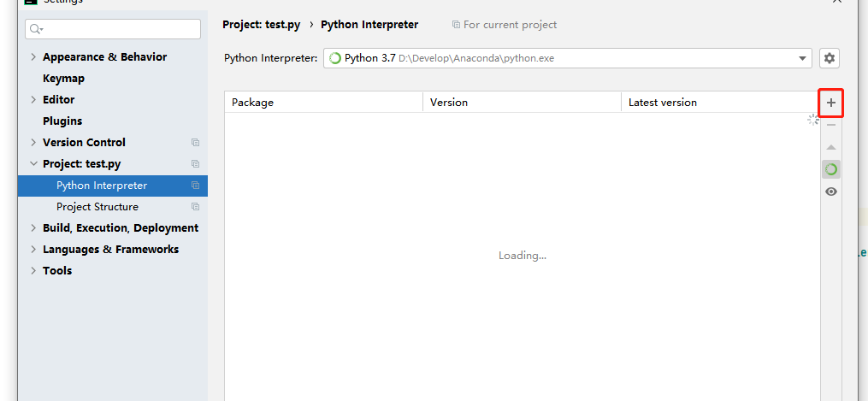Open the Python Interpreter dropdown arrow
Image resolution: width=868 pixels, height=401 pixels.
coord(802,59)
